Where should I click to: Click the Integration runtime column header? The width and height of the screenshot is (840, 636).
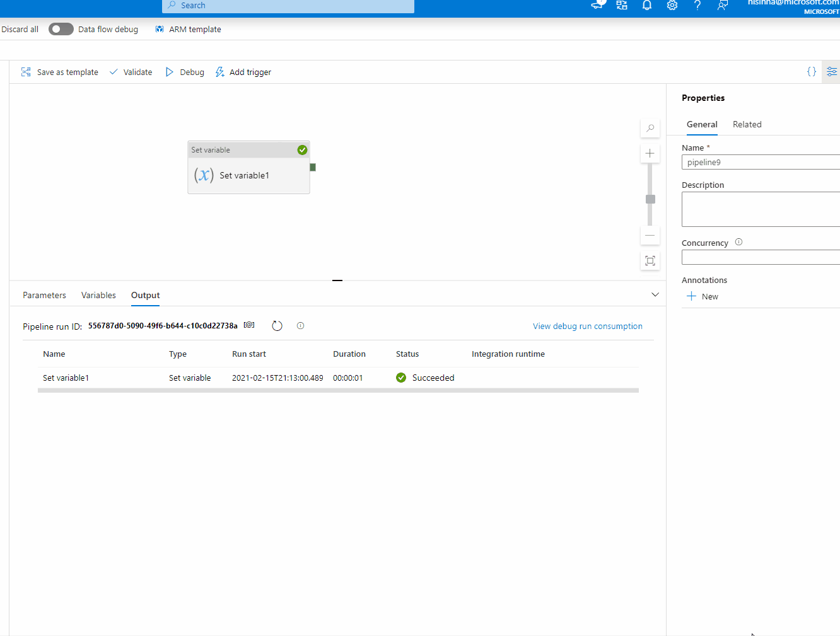pos(508,354)
